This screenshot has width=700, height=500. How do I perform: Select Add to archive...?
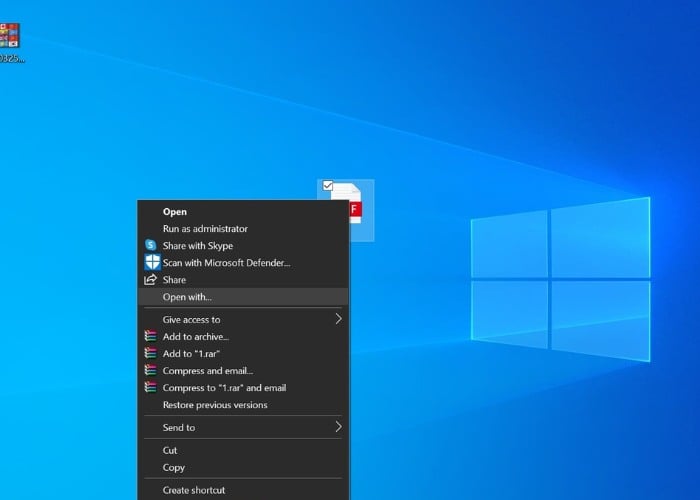click(x=243, y=337)
